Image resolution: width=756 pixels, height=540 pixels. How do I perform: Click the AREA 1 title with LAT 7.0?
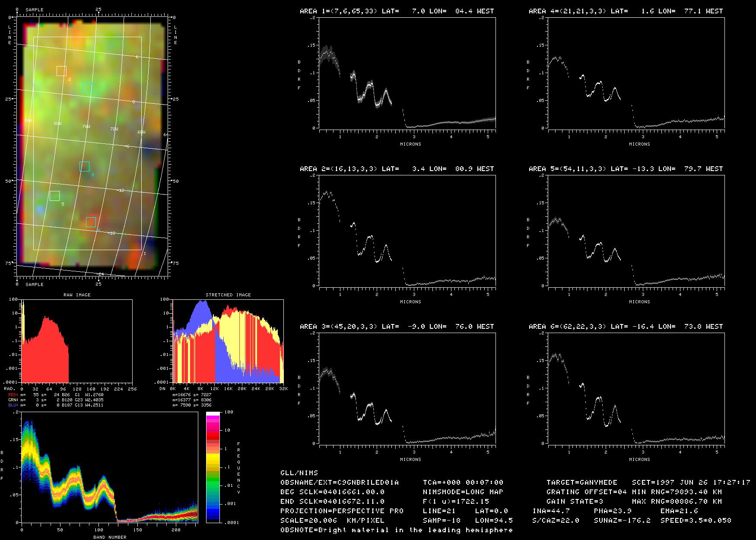[397, 11]
